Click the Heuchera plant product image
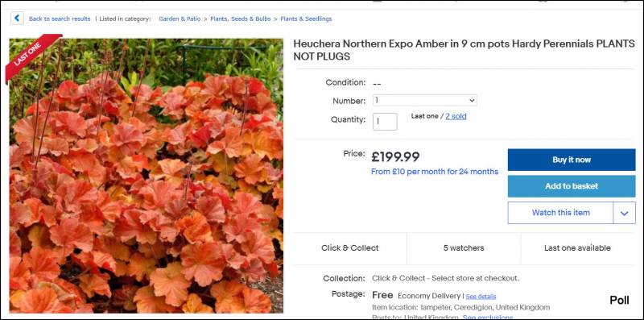The height and width of the screenshot is (320, 644). [x=147, y=176]
